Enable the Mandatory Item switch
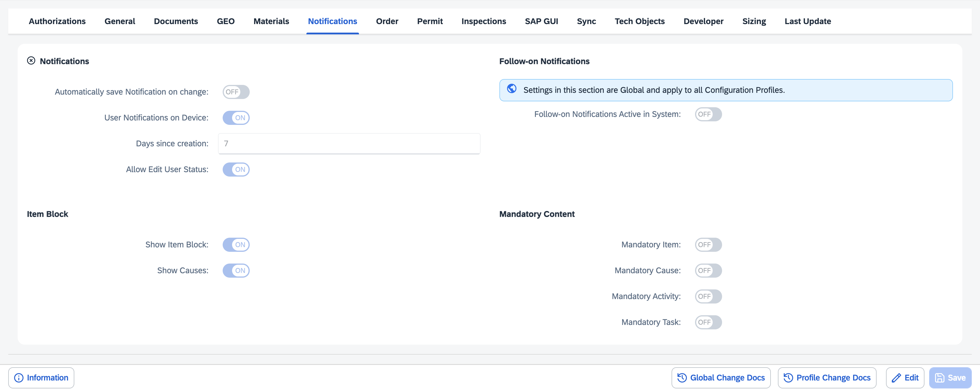The height and width of the screenshot is (389, 980). coord(708,245)
